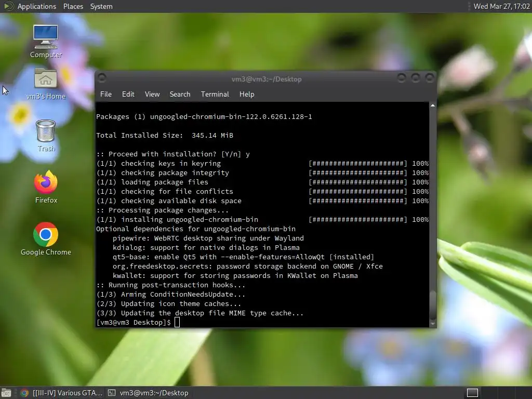Click the terminal scrollbar down arrow
532x399 pixels.
pos(433,324)
